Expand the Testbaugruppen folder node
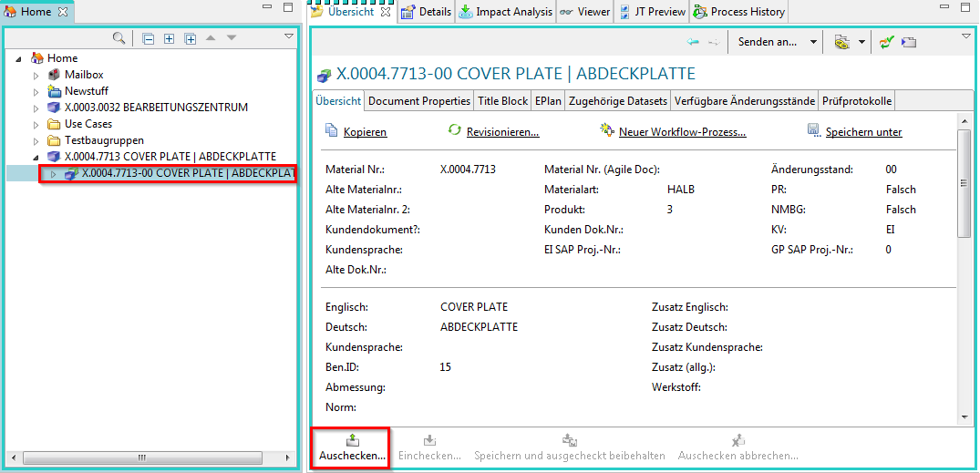980x473 pixels. pos(37,140)
